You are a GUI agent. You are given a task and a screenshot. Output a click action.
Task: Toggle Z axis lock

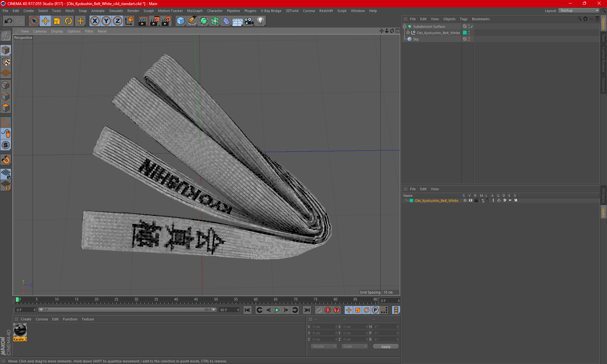tap(118, 21)
